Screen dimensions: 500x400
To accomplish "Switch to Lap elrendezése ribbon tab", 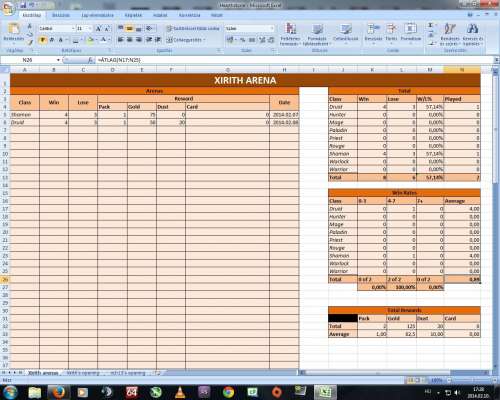I will 97,15.
